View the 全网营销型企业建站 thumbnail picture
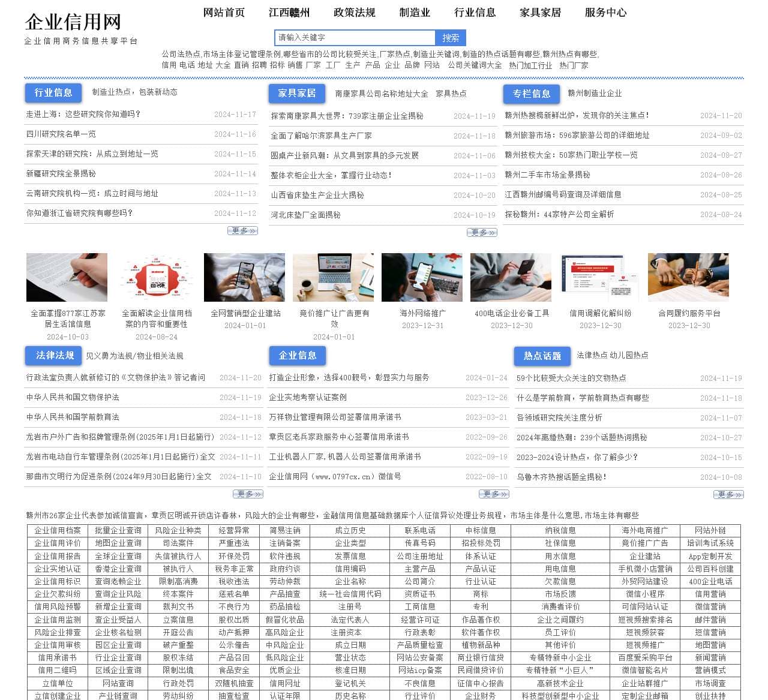The width and height of the screenshot is (768, 700). pos(244,277)
